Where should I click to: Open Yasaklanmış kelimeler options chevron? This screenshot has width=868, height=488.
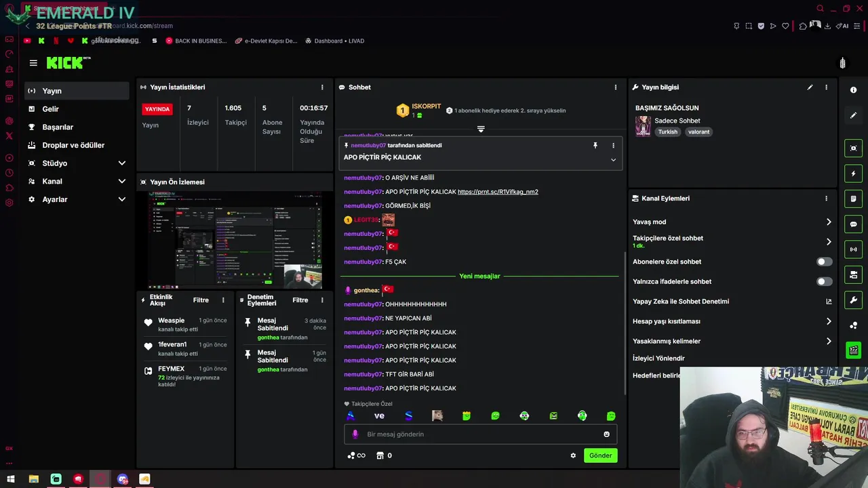(x=829, y=342)
